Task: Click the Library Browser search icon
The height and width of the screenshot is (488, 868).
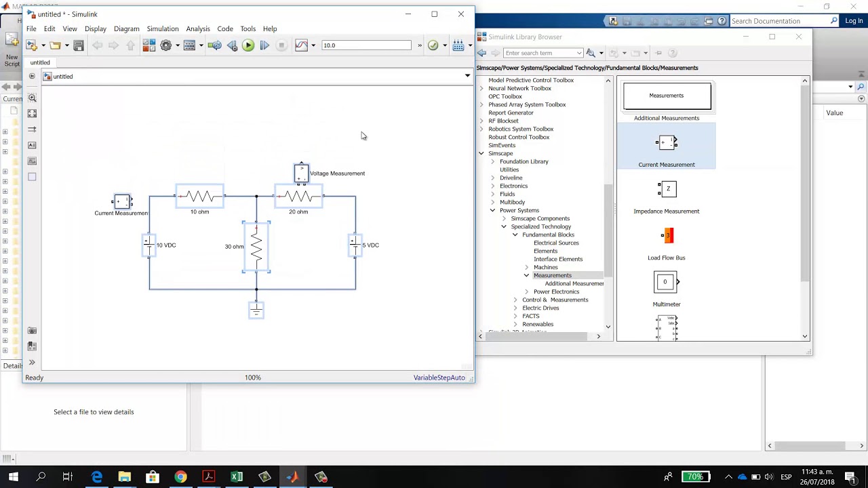Action: coord(591,53)
